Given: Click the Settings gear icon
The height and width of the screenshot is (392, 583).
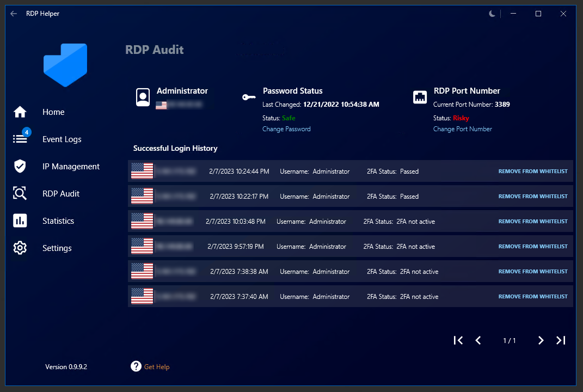Looking at the screenshot, I should (x=20, y=248).
